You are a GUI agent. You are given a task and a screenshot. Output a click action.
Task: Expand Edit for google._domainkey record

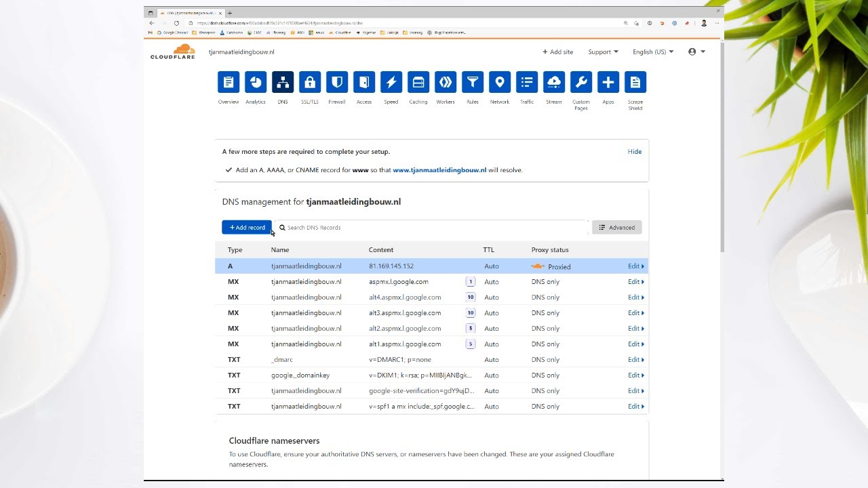pos(636,375)
